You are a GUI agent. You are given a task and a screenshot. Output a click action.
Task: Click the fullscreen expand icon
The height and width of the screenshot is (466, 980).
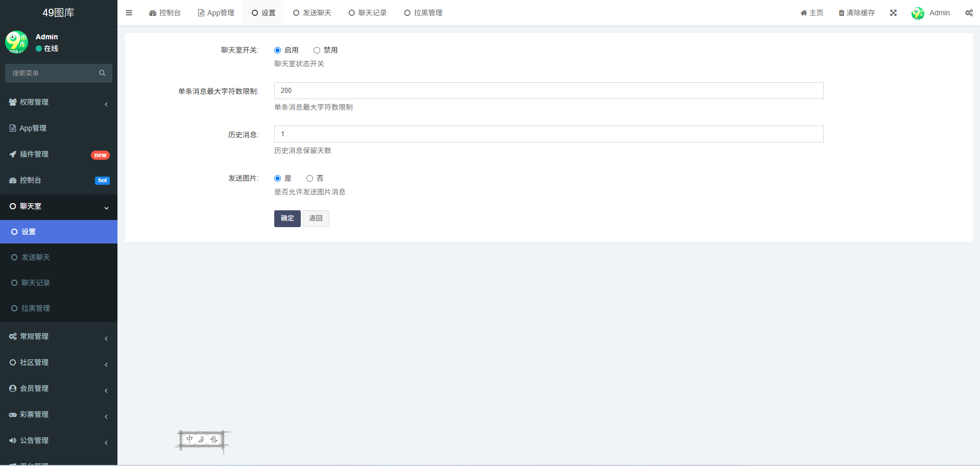tap(893, 13)
